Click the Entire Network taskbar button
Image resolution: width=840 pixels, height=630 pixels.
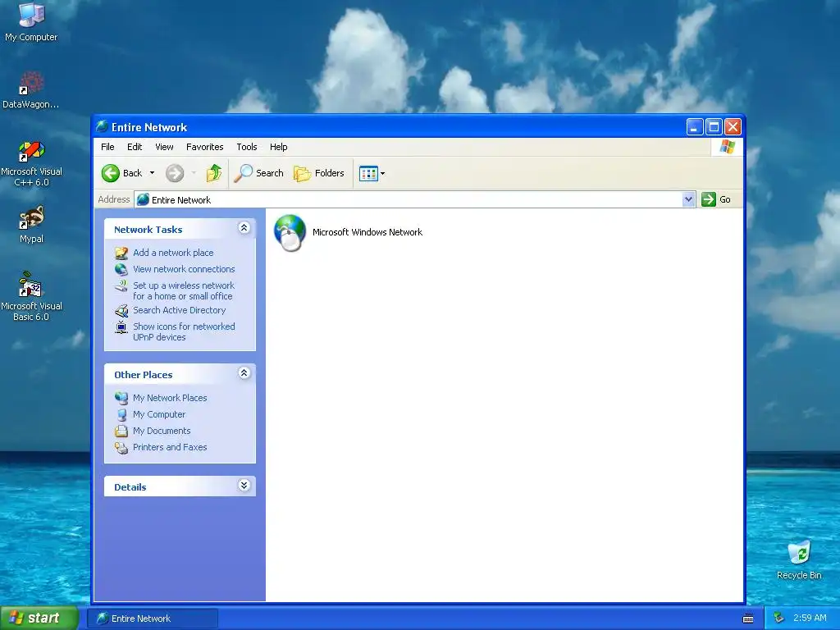[x=153, y=619]
